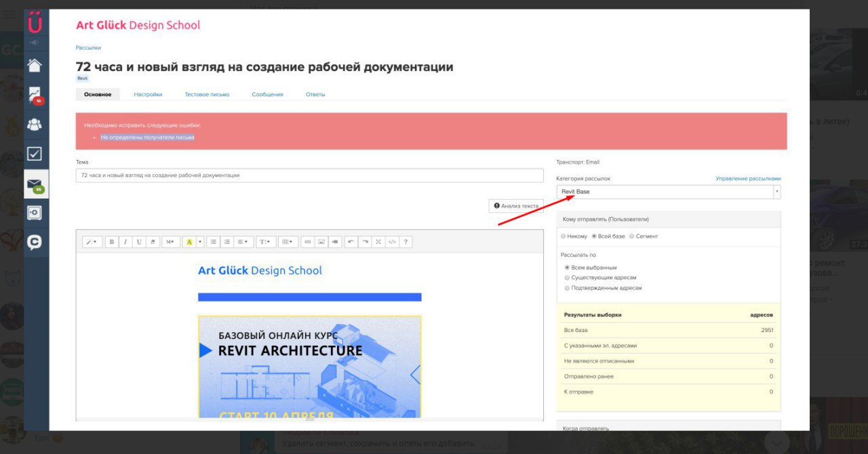Insert a numbered list

click(x=226, y=242)
